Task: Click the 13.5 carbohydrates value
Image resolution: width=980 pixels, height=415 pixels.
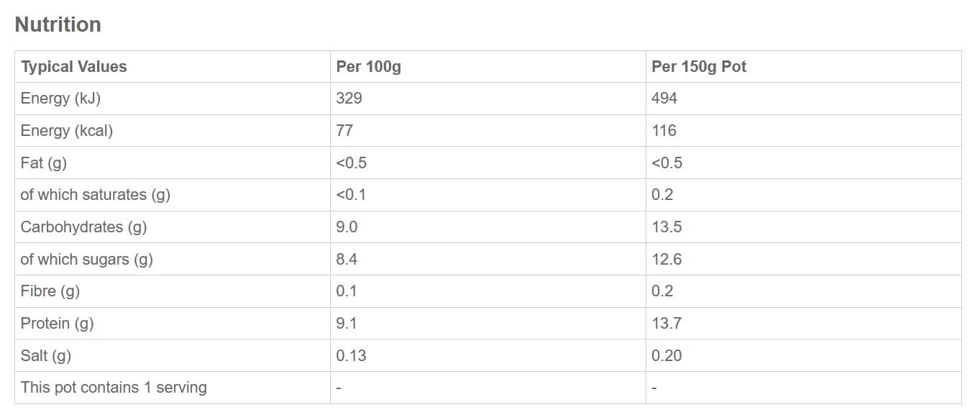Action: point(667,227)
